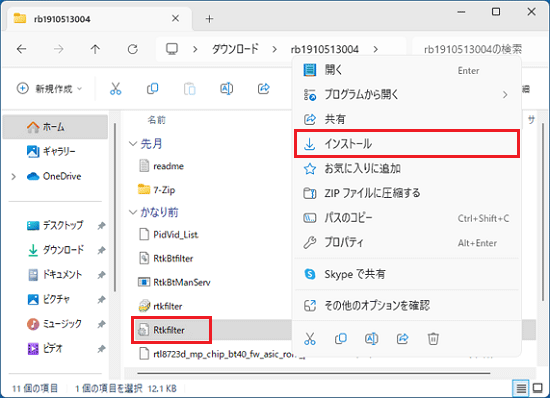This screenshot has height=398, width=550.
Task: Click chevron after ダウンロード in address bar
Action: pos(275,49)
